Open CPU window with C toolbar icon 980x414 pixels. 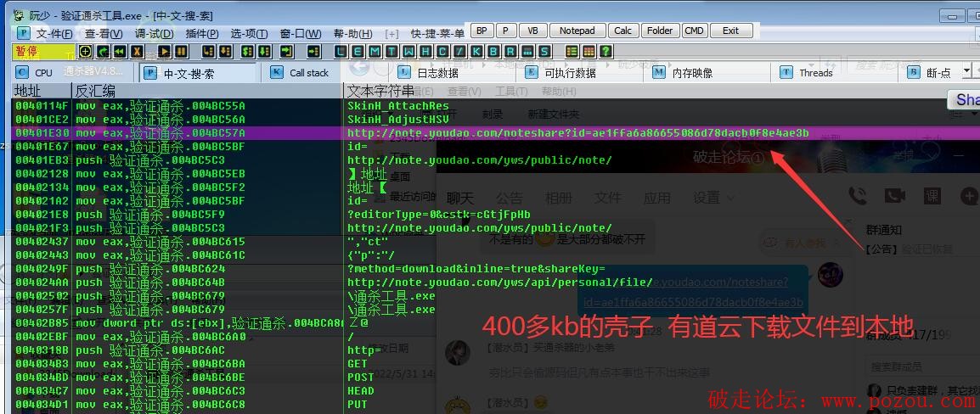tap(443, 51)
